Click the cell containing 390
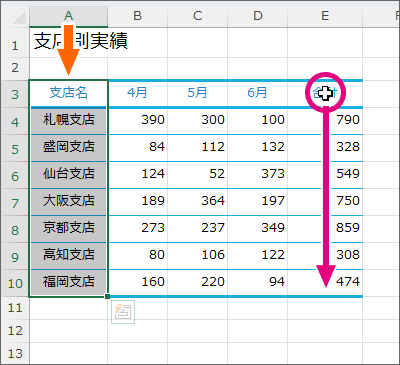Screen dimensions: 400x365 [x=138, y=121]
